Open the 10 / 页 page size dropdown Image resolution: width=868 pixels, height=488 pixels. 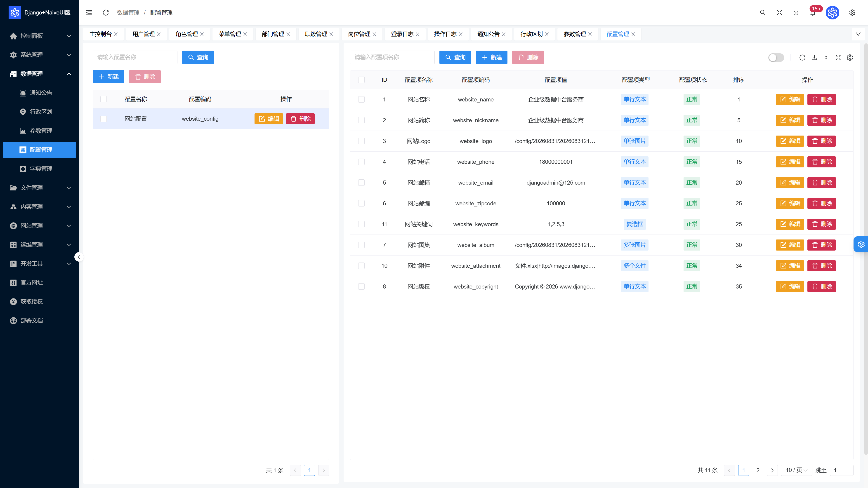[797, 470]
